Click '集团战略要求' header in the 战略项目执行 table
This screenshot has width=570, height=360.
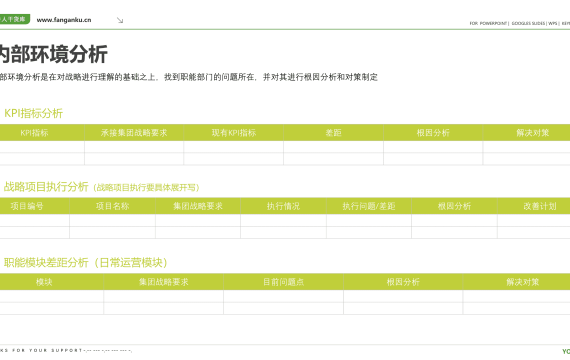click(x=198, y=206)
